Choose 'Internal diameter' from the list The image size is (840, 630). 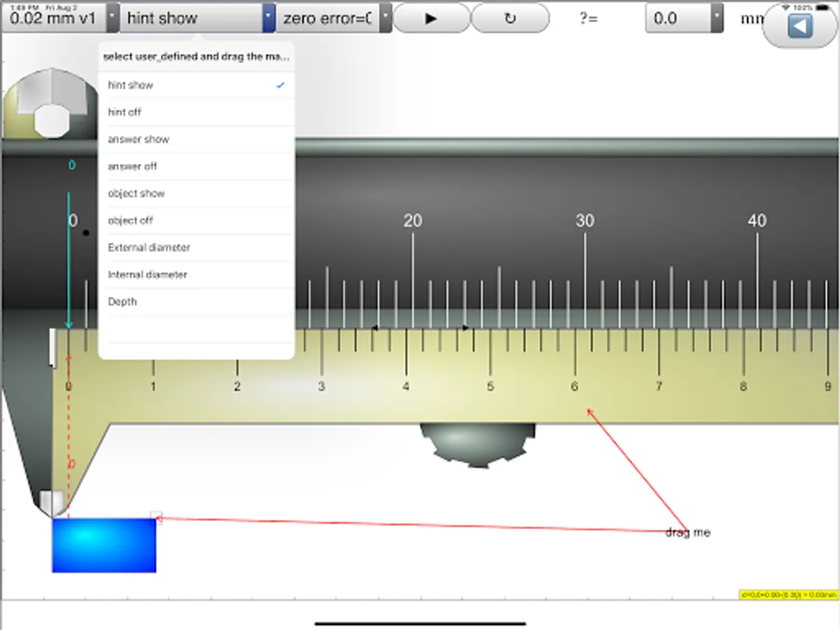[x=196, y=275]
